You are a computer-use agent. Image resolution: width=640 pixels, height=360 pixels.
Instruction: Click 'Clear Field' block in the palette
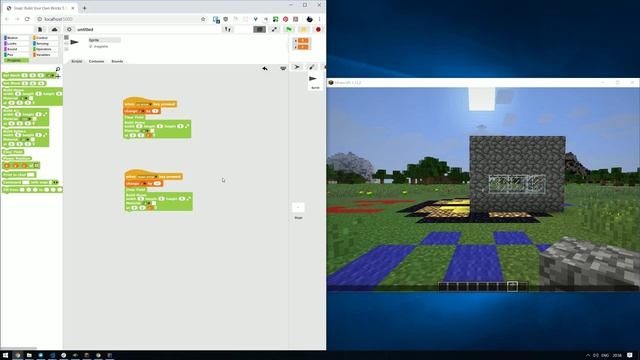tap(13, 152)
